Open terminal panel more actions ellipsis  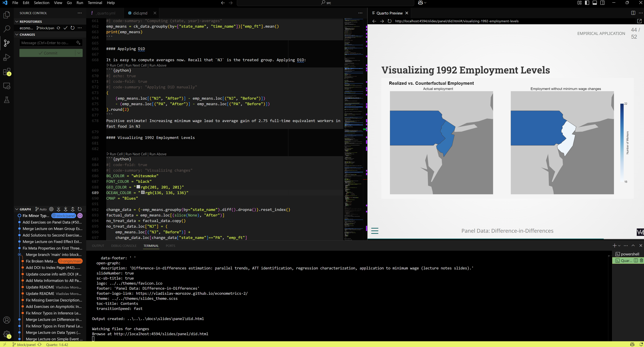626,245
